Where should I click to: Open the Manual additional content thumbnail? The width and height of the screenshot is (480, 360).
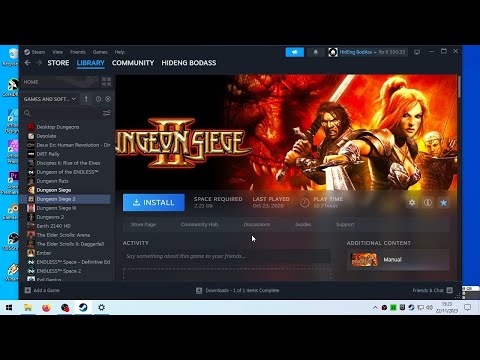point(365,259)
